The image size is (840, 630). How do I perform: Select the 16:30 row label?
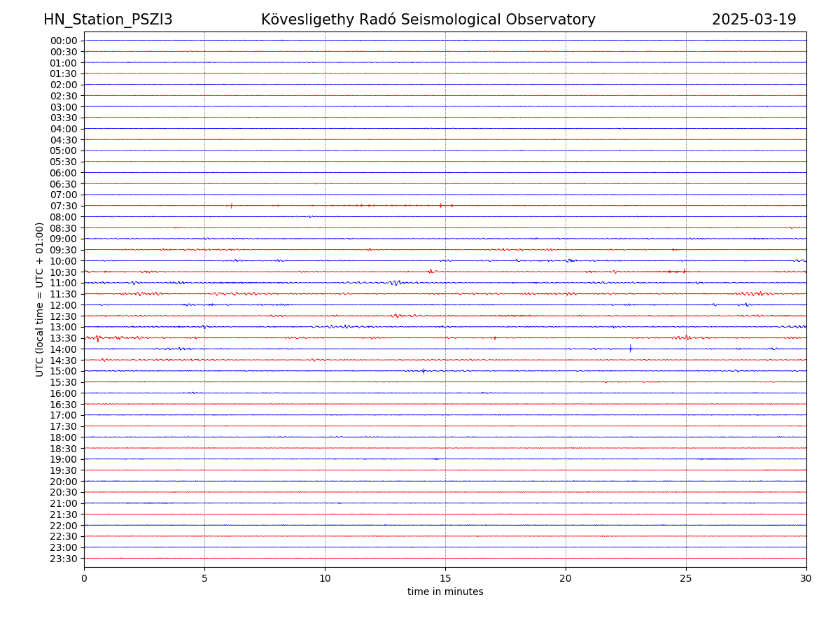(x=63, y=405)
